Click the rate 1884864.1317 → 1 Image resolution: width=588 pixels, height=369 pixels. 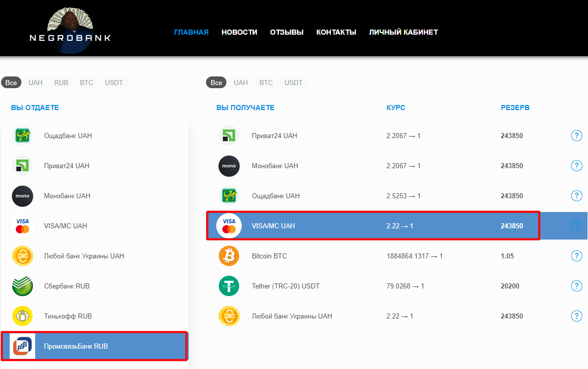pyautogui.click(x=415, y=256)
